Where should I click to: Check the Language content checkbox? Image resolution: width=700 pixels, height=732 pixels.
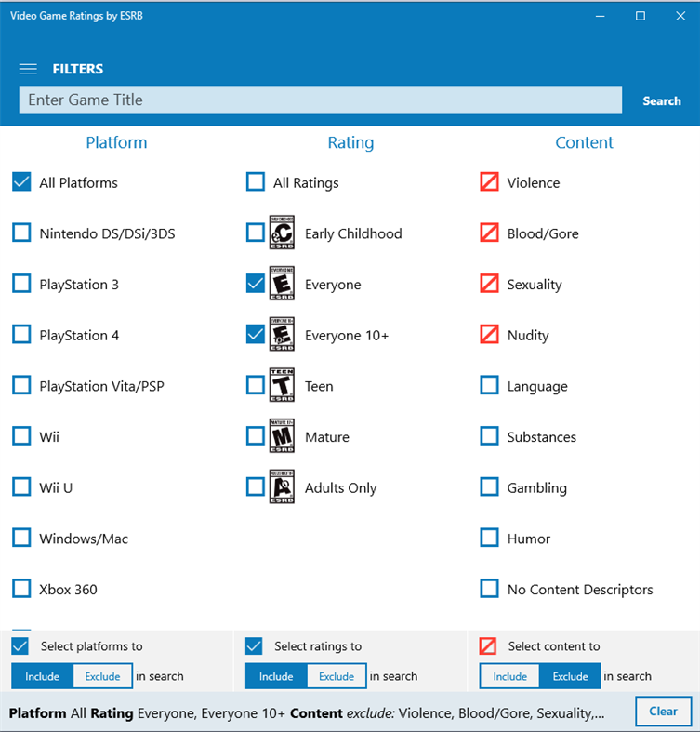pos(490,385)
